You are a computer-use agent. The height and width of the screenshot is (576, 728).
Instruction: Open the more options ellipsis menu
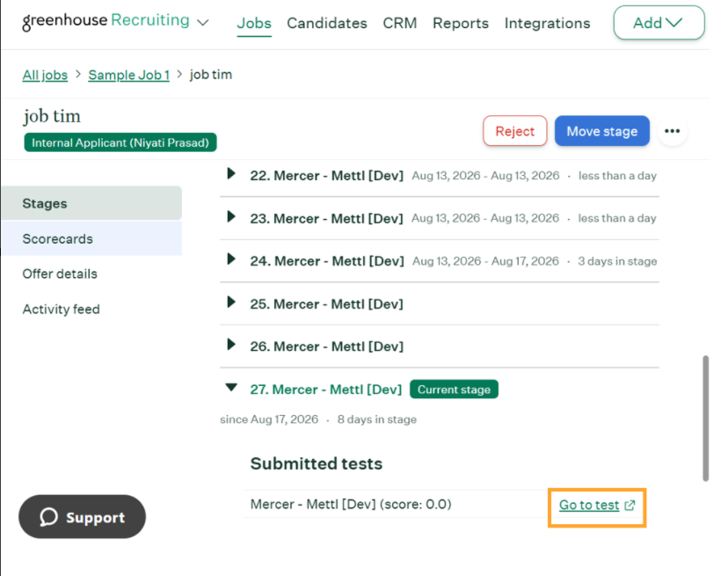(672, 131)
